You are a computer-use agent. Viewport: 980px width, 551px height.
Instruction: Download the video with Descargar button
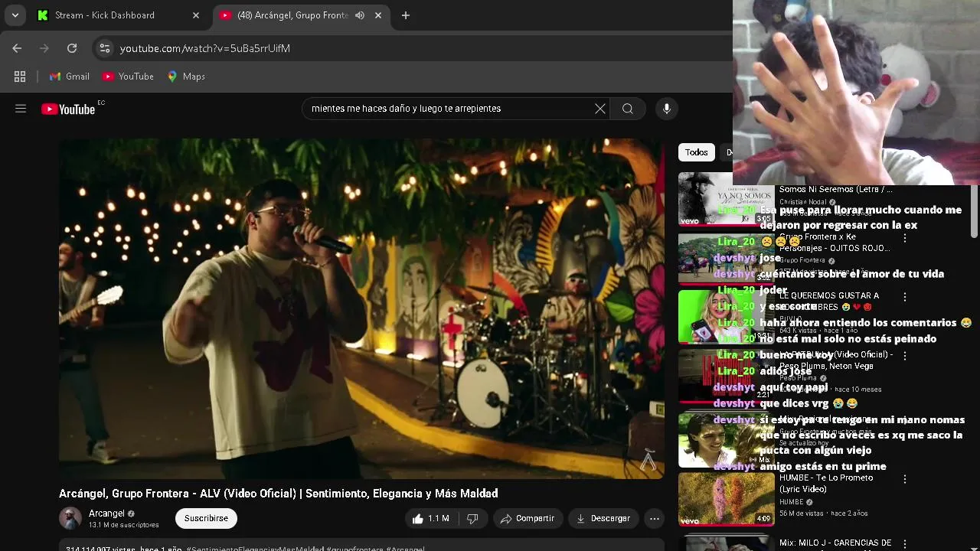pyautogui.click(x=603, y=518)
